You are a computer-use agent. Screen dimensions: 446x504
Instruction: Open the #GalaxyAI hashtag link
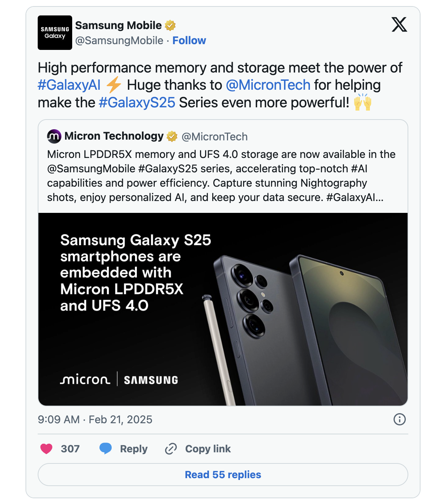69,85
